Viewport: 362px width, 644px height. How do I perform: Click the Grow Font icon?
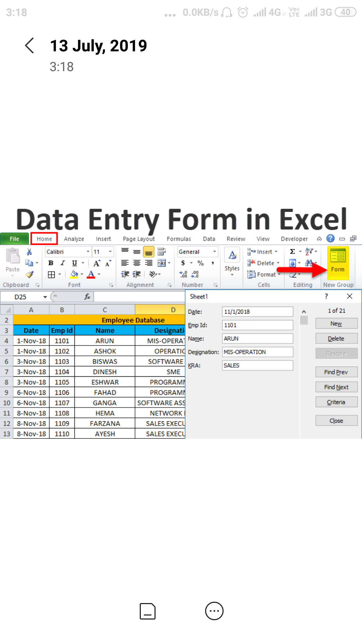click(x=97, y=263)
